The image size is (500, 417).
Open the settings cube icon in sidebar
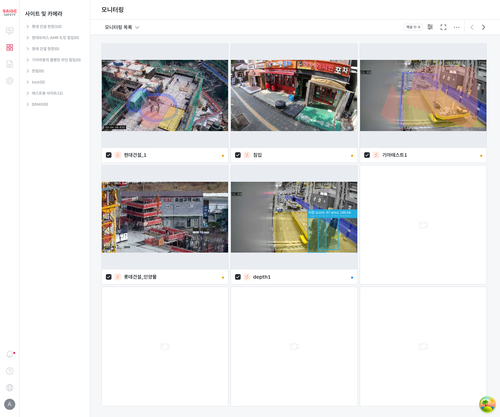point(10,81)
